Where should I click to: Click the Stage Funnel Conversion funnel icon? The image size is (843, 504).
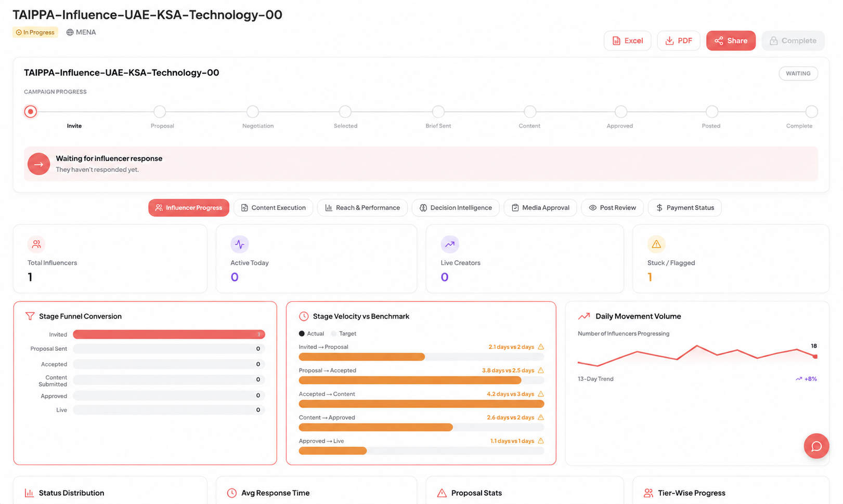pos(30,316)
